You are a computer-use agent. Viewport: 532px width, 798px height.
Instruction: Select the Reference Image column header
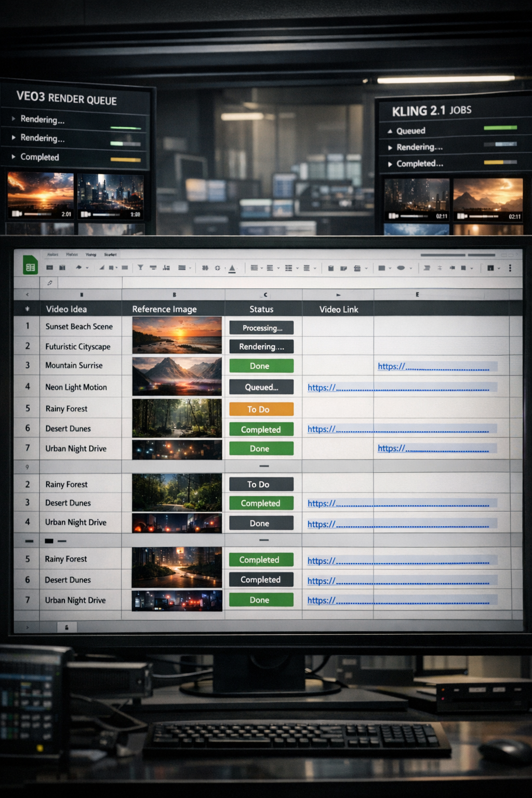pos(164,309)
